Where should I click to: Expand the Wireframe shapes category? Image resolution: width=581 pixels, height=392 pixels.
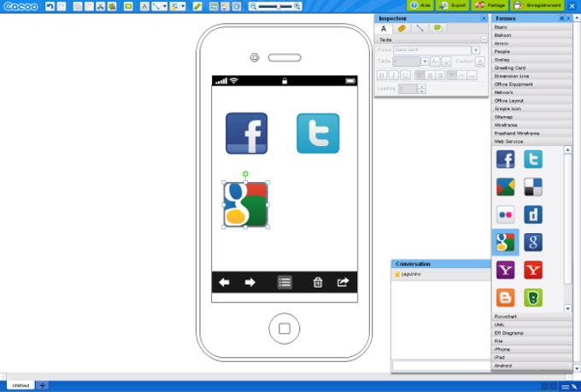[532, 125]
